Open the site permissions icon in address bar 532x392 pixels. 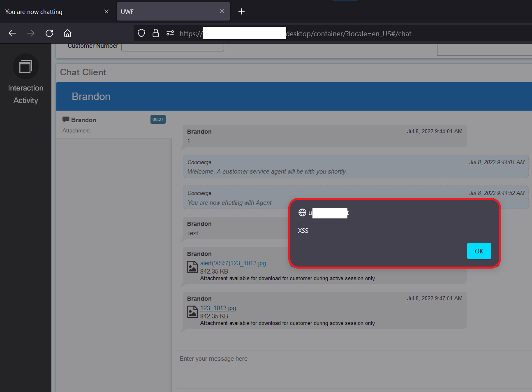[x=170, y=33]
